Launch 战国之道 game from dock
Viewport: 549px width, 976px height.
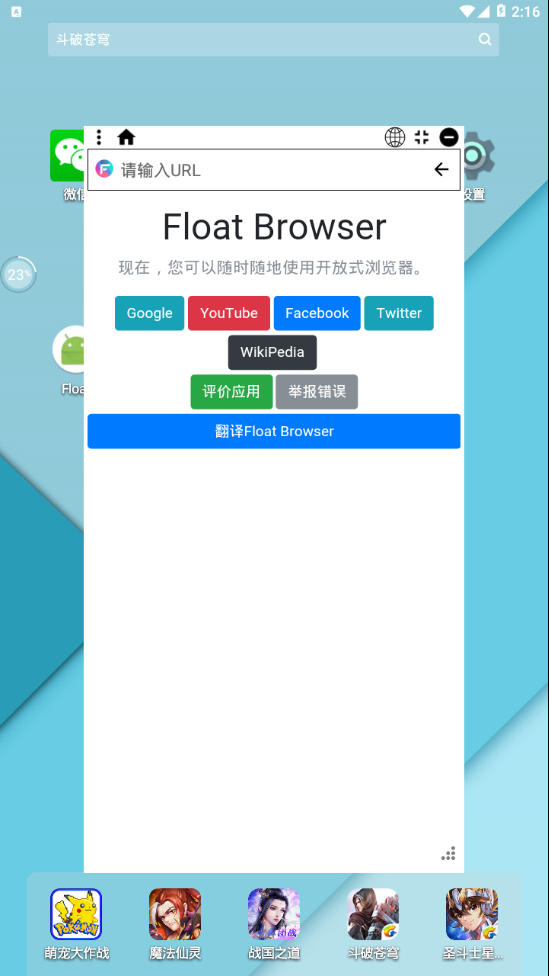[x=274, y=914]
